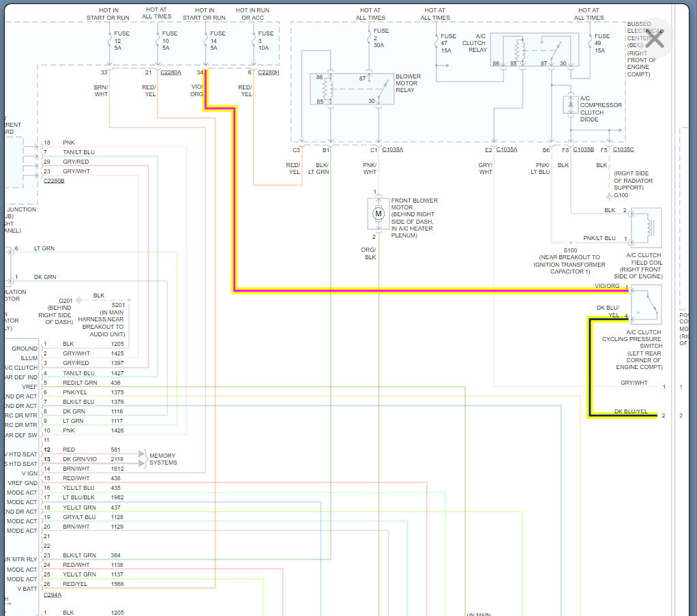The height and width of the screenshot is (616, 697).
Task: Click the front blower motor symbol
Action: coord(379,214)
